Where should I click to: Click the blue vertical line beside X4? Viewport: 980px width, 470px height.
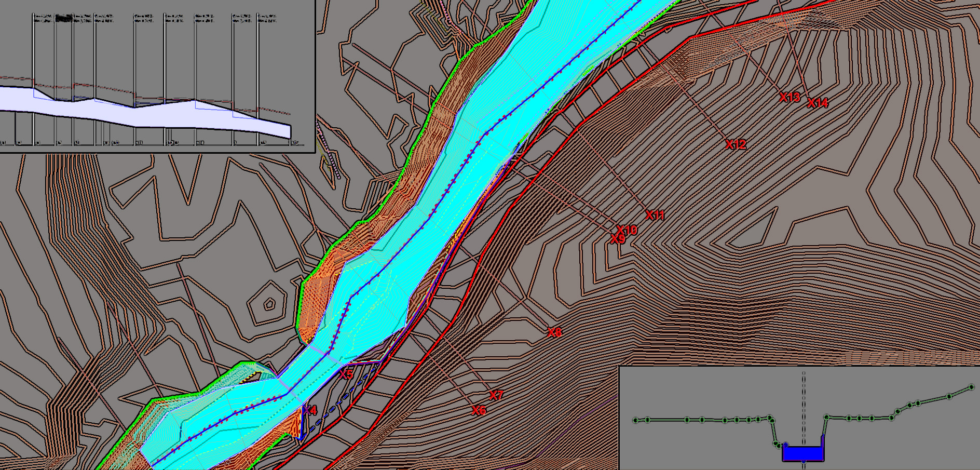point(302,423)
